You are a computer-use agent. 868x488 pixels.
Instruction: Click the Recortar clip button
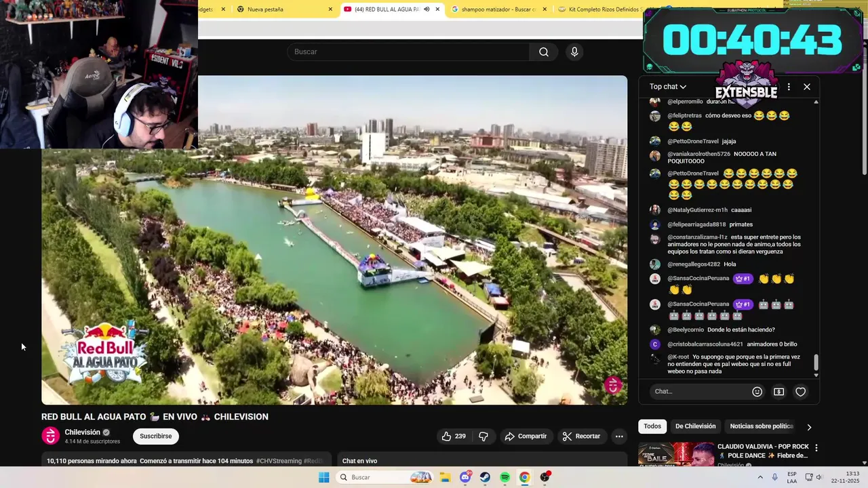[x=582, y=436]
